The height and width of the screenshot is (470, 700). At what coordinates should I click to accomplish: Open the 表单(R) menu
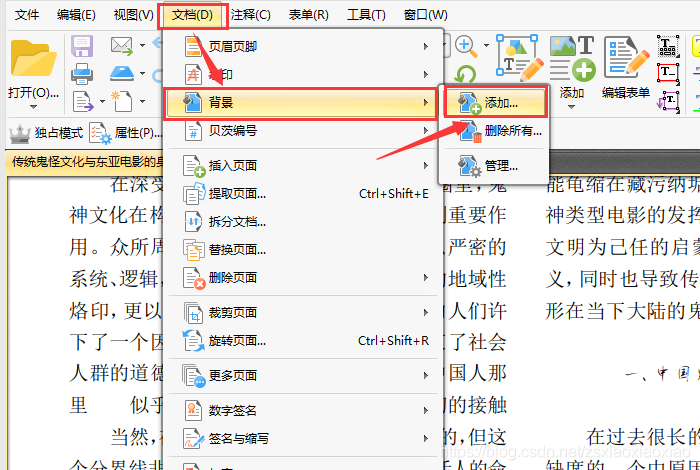pyautogui.click(x=308, y=15)
